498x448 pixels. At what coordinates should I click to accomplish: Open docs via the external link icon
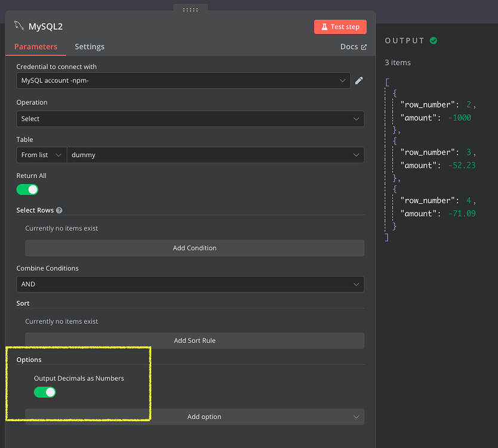(365, 47)
